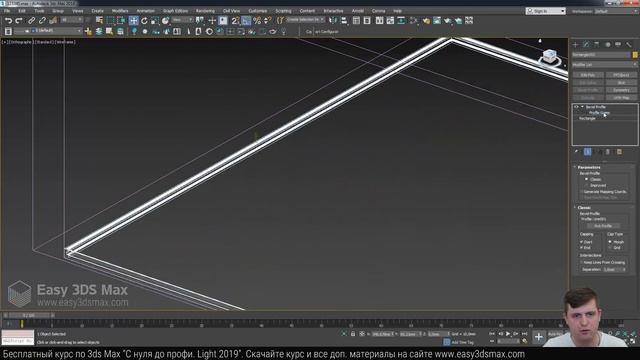Viewport: 640px width, 360px height.
Task: Select the Link tool icon
Action: click(31, 20)
